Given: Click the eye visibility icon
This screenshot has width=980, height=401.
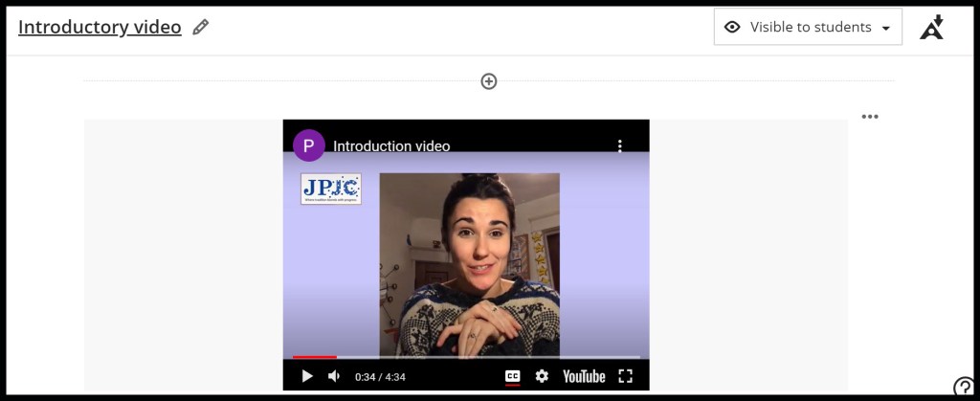Looking at the screenshot, I should (732, 27).
